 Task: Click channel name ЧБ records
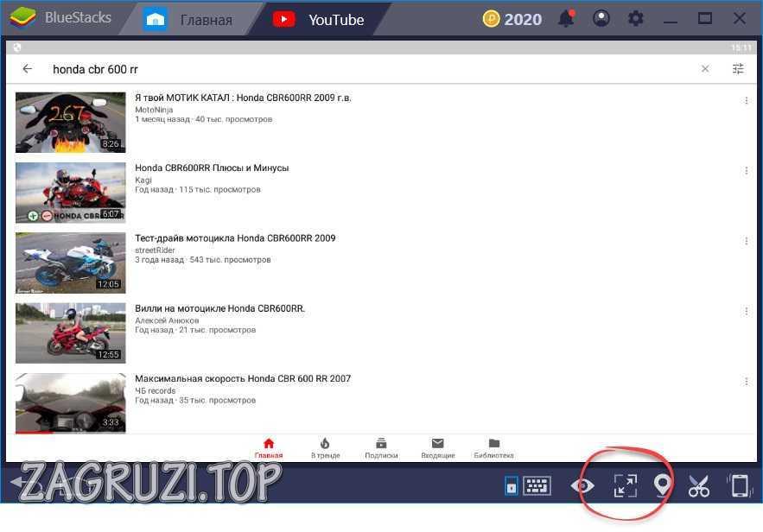pos(156,390)
